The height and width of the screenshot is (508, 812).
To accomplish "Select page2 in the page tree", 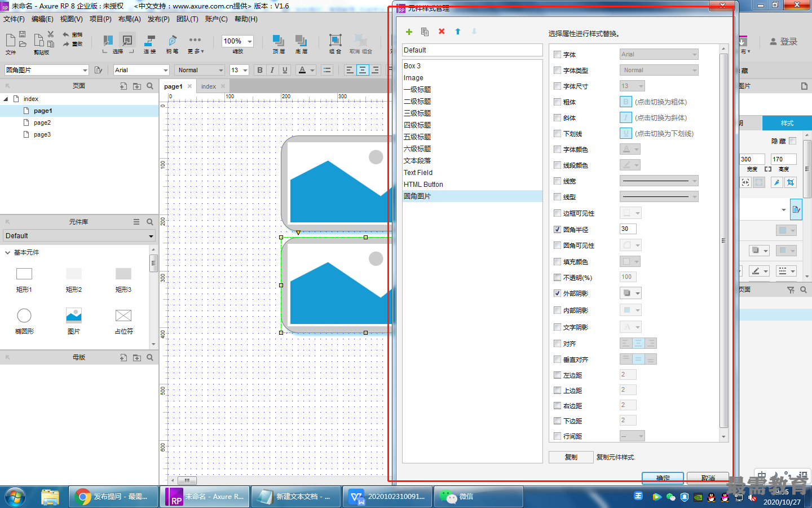I will [42, 122].
